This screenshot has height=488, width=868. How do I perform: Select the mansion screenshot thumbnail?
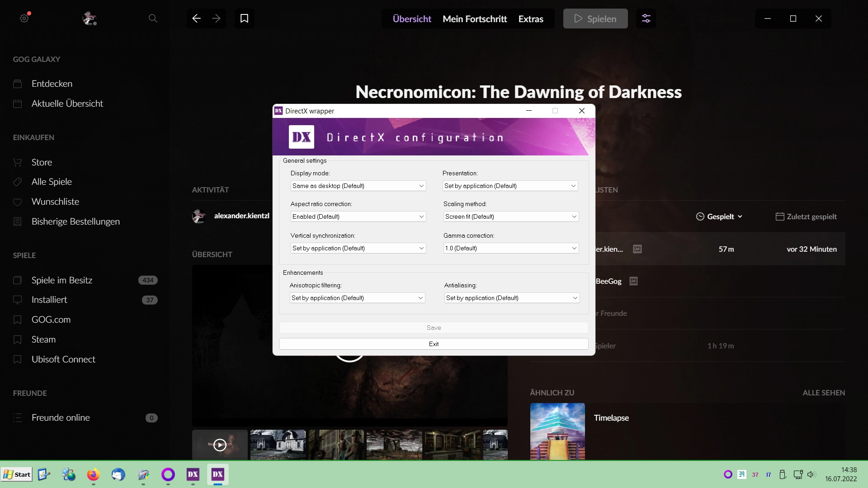278,445
